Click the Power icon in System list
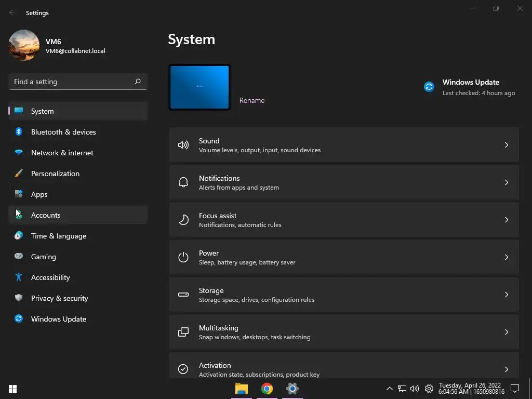This screenshot has width=532, height=399. (x=183, y=257)
